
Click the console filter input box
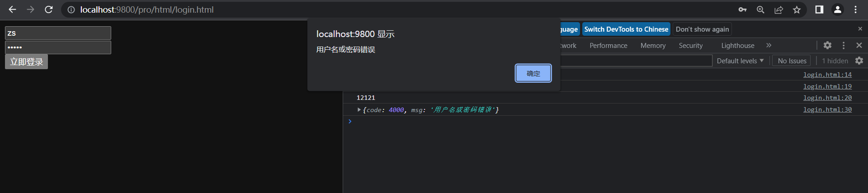[636, 61]
